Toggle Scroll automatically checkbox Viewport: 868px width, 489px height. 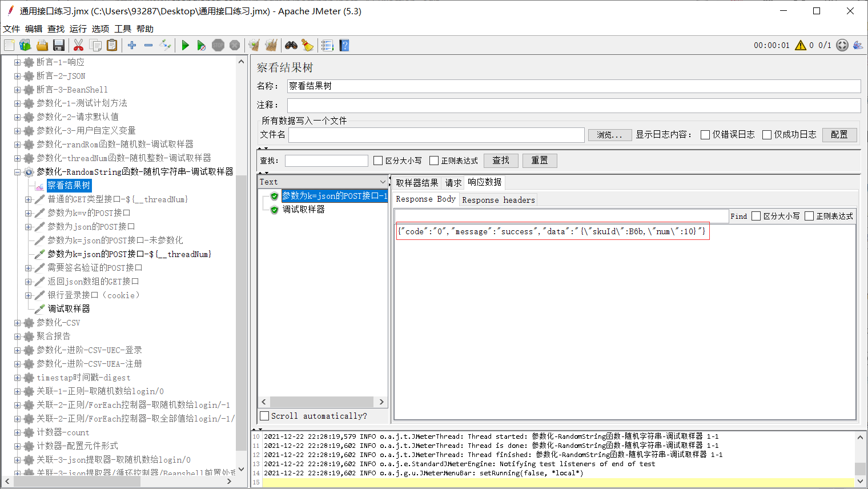pos(264,416)
